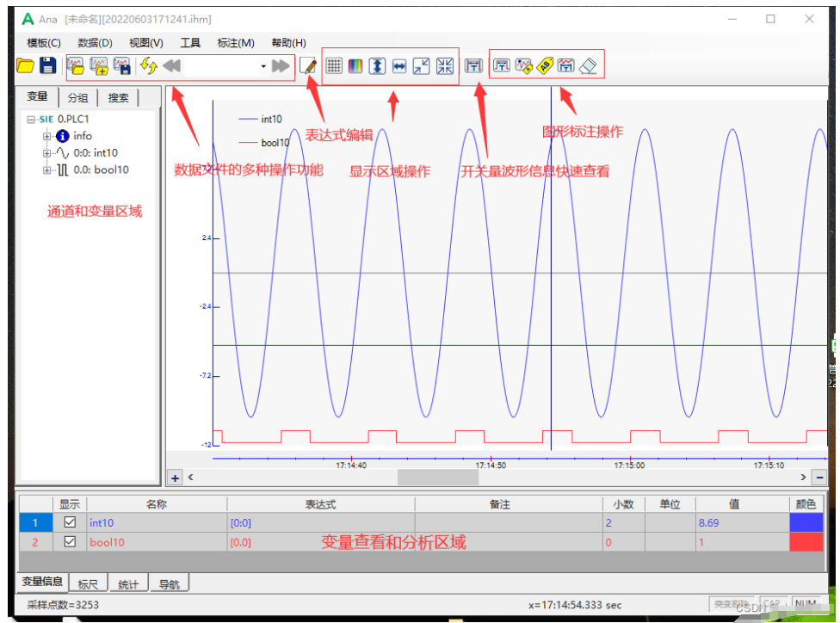This screenshot has width=840, height=623.
Task: Select 0.0: bool10 variable in tree
Action: click(101, 170)
